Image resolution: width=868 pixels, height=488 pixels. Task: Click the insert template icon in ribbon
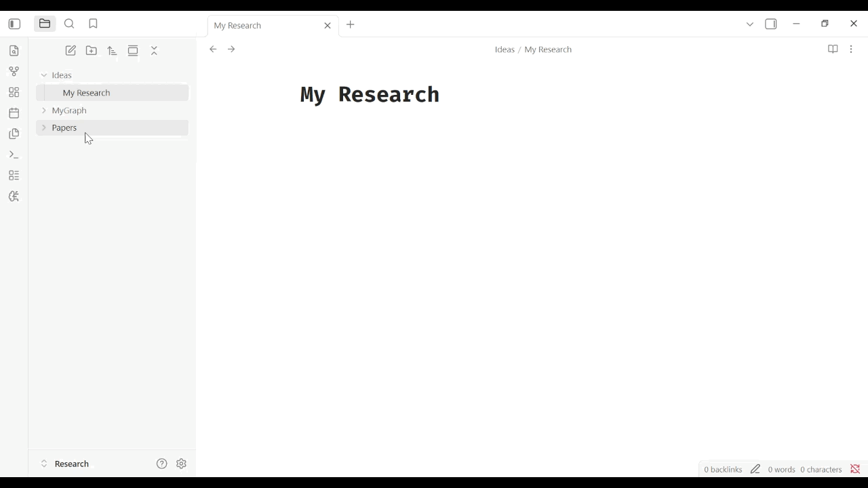tap(14, 134)
